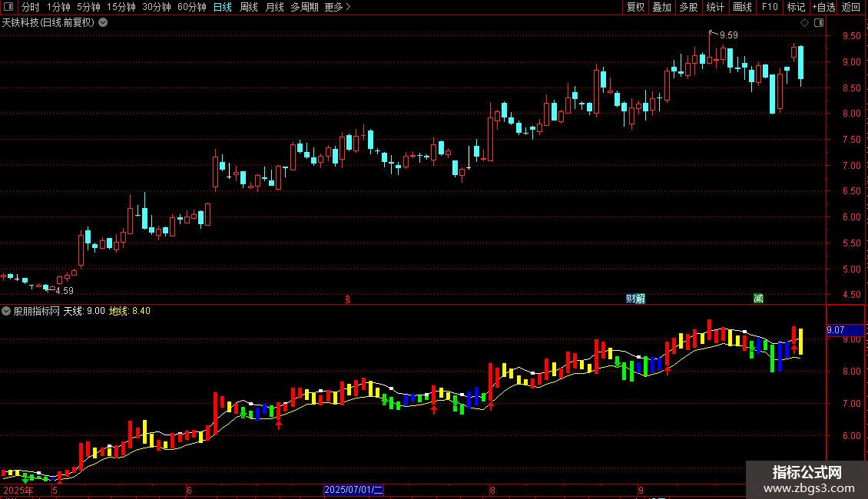The image size is (868, 499).
Task: Select the 60分钟 period
Action: [191, 7]
